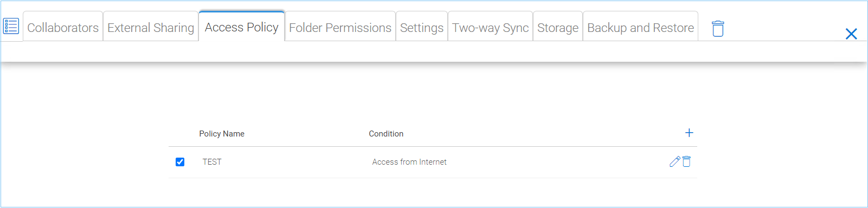Click the Access from Internet condition
Viewport: 868px width, 208px height.
click(409, 162)
